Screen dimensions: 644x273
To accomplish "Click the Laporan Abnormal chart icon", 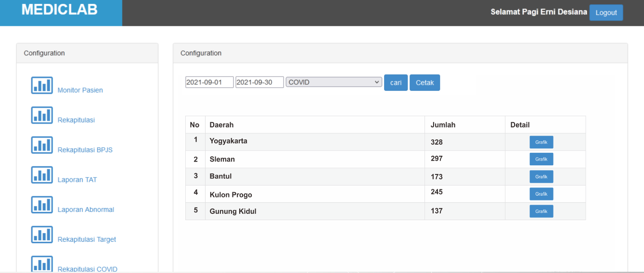I will [42, 205].
